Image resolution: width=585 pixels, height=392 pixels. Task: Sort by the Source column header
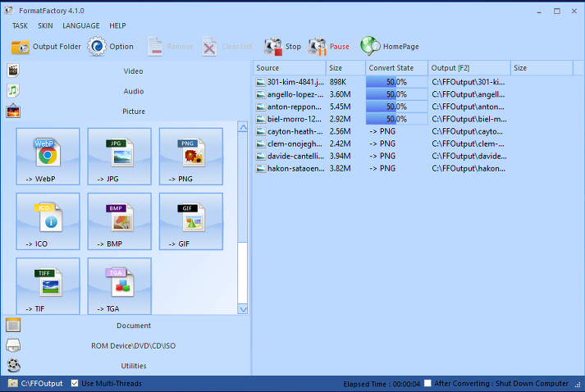pos(290,68)
